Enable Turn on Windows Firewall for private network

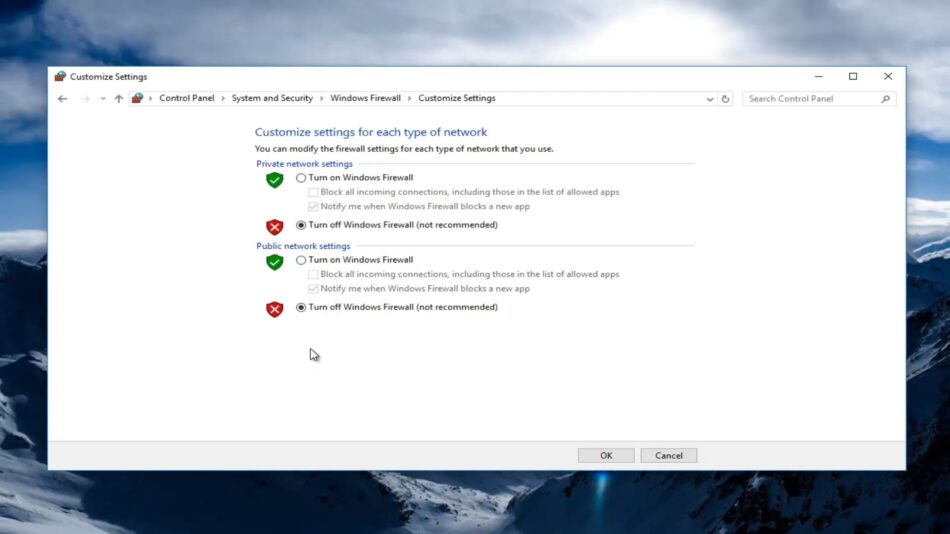[301, 178]
